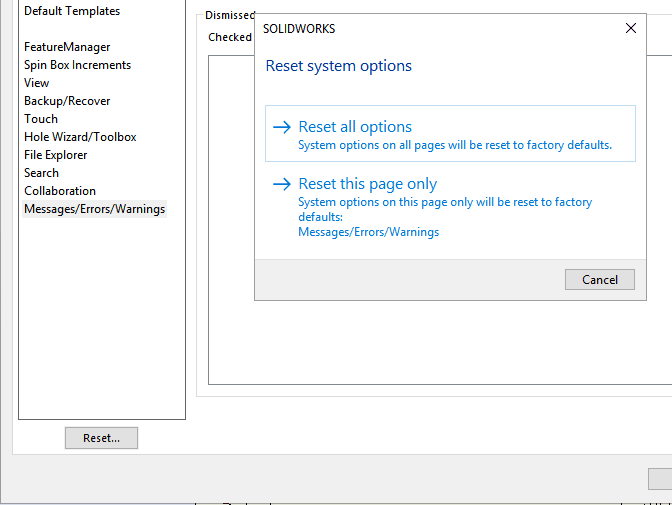Click the arrow icon beside Reset all options
Viewport: 672px width, 505px height.
point(281,127)
